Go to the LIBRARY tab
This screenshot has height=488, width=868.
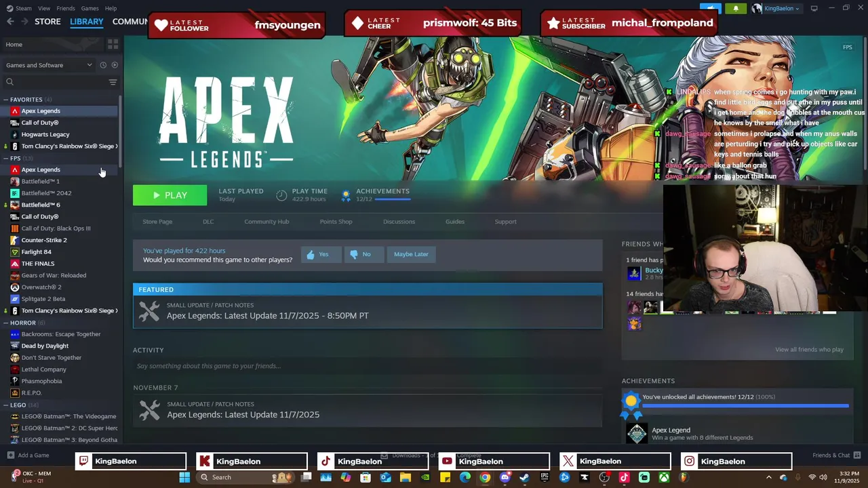87,22
